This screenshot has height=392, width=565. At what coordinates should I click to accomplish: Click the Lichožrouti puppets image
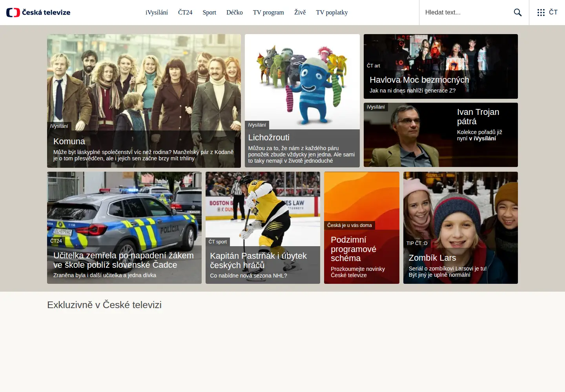tap(302, 82)
